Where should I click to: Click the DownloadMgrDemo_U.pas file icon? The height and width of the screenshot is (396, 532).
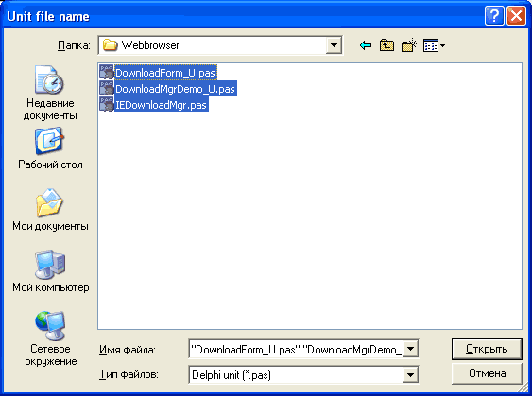pyautogui.click(x=107, y=89)
